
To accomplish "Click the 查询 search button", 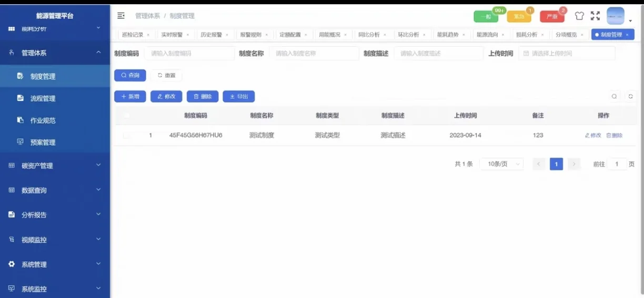I will 130,75.
